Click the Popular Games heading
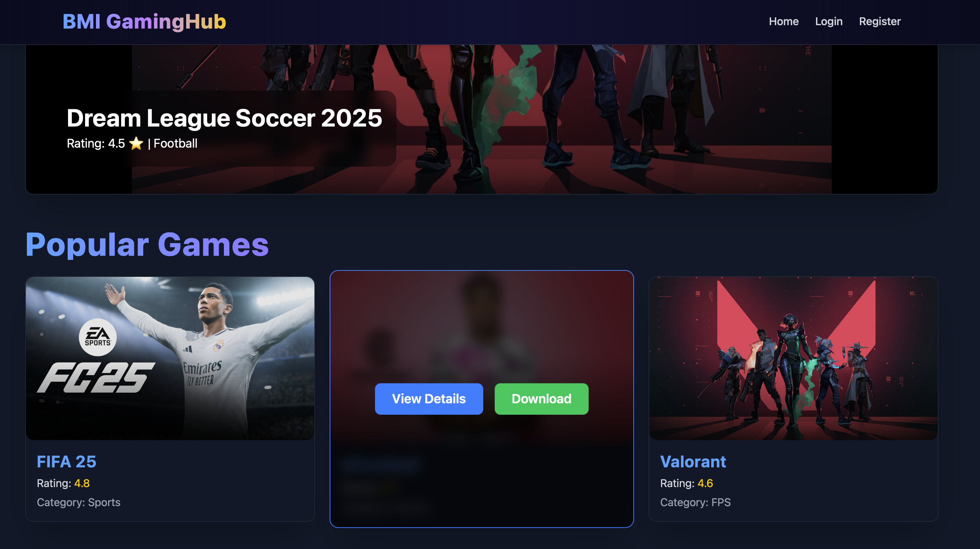This screenshot has width=980, height=549. (147, 245)
